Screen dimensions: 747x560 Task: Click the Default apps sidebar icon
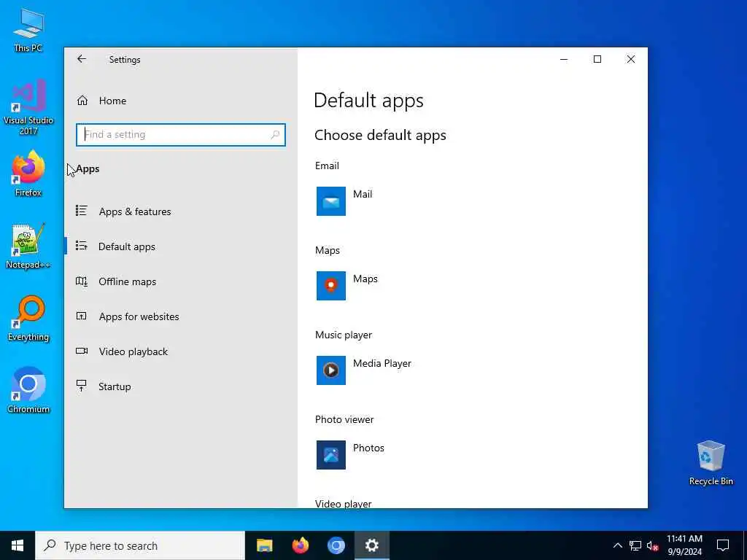pyautogui.click(x=82, y=246)
